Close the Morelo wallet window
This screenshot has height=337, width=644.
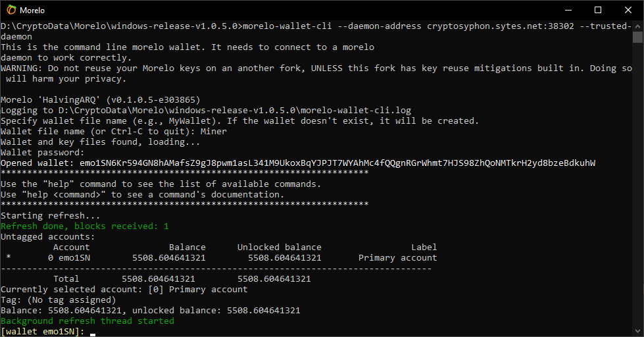click(x=628, y=10)
